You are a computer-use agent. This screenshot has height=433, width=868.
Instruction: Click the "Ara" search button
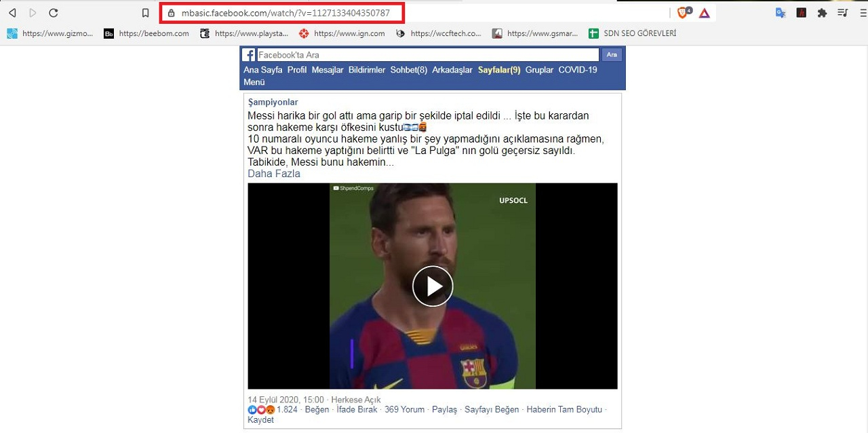[611, 54]
